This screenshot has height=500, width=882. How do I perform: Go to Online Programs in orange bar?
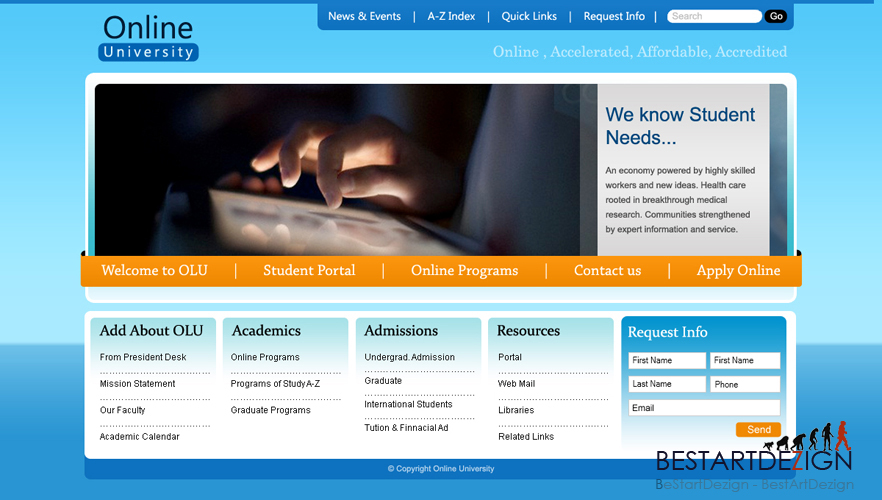click(464, 271)
